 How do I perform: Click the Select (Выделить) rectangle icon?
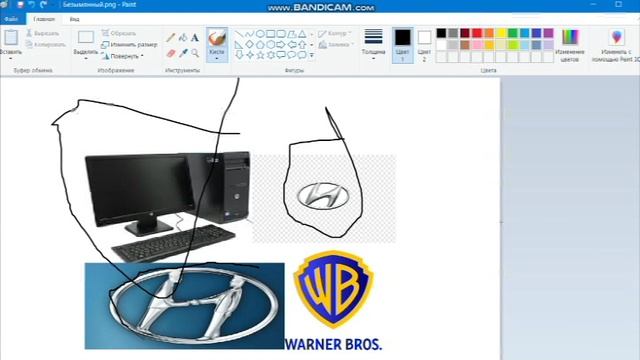(x=86, y=37)
